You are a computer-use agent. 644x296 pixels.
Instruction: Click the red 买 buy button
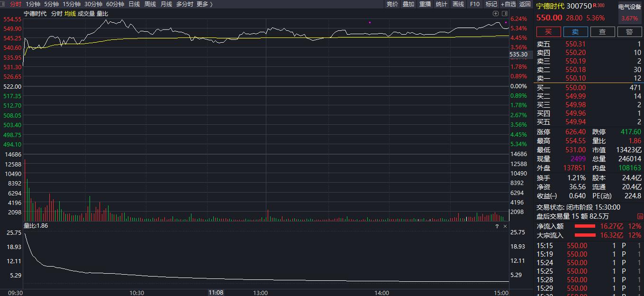[549, 32]
